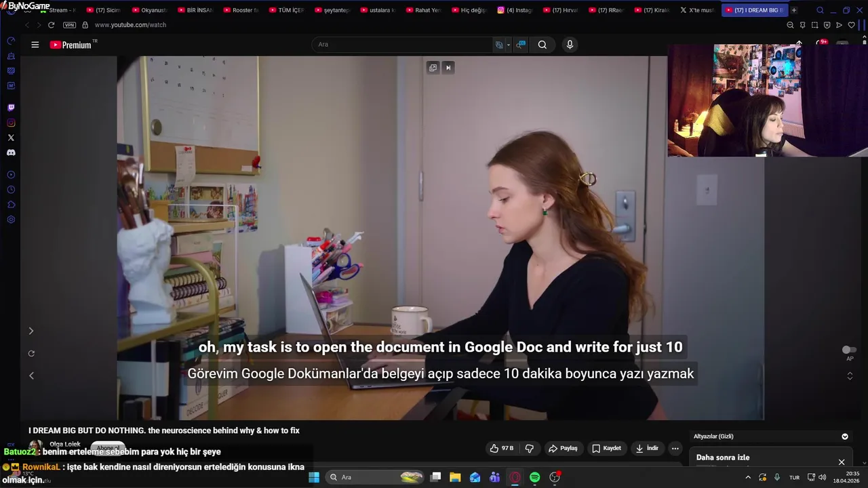Open picture-in-picture pop-out icon on video

433,67
